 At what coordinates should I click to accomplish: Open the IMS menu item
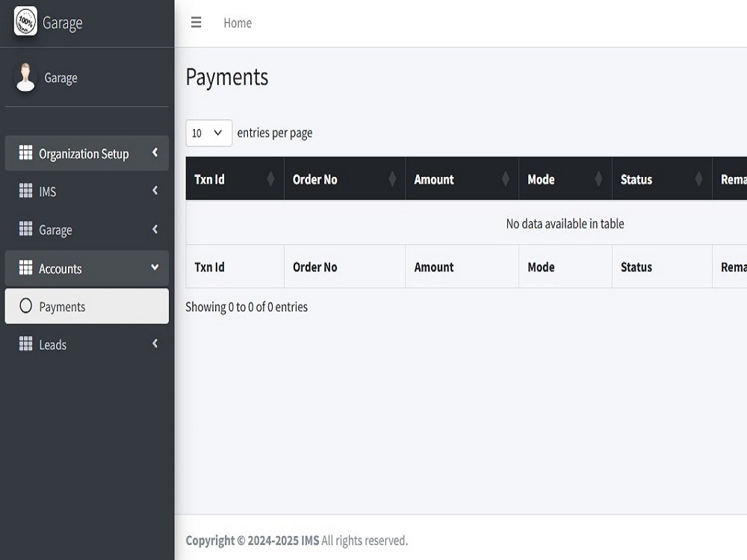87,191
